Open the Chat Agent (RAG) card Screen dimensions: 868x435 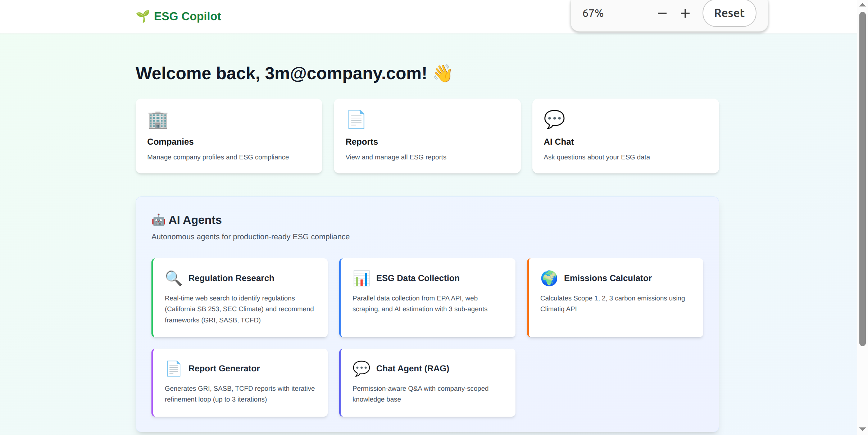click(x=427, y=383)
